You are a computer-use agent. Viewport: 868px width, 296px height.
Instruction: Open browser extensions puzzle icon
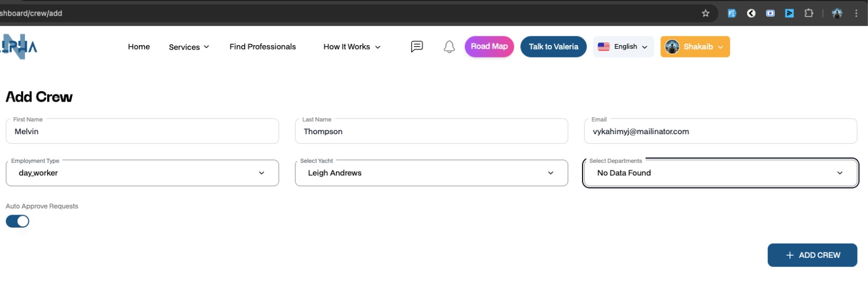coord(808,13)
